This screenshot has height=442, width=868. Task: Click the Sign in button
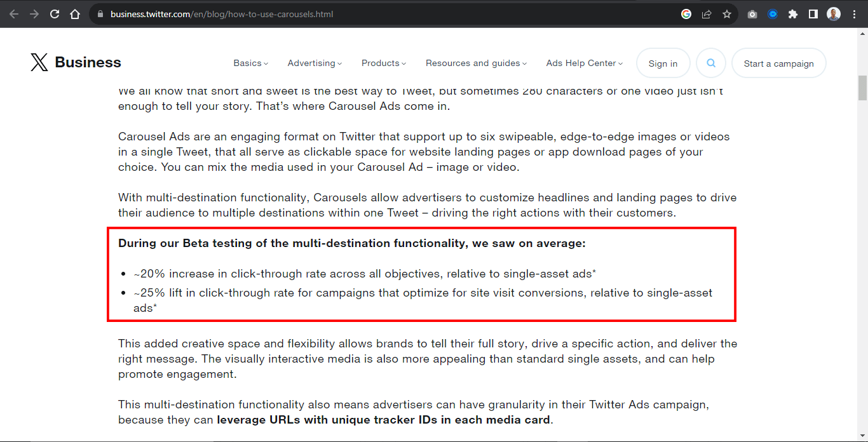663,63
